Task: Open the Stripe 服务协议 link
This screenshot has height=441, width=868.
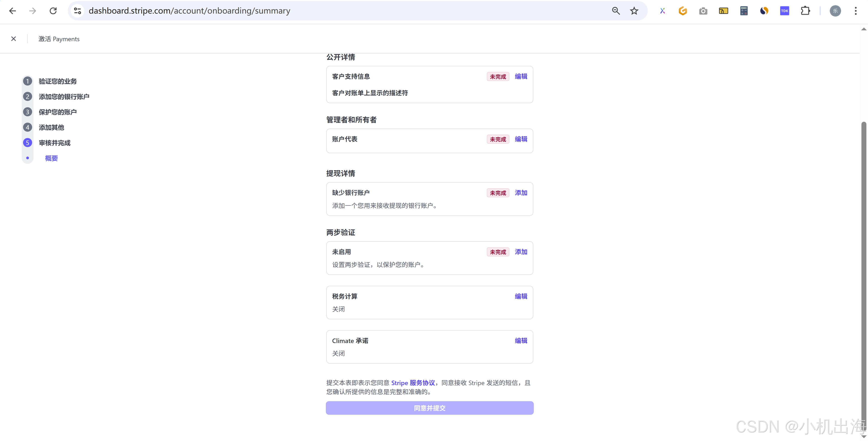Action: tap(413, 383)
